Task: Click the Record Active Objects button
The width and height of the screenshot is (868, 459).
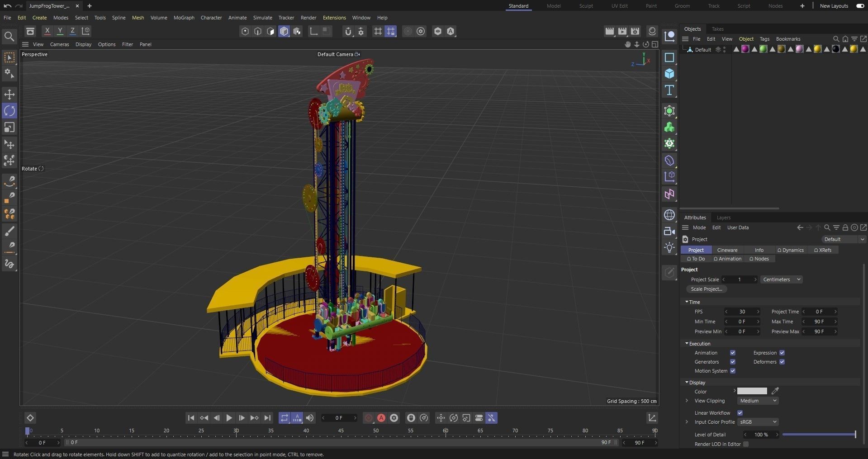Action: (369, 418)
